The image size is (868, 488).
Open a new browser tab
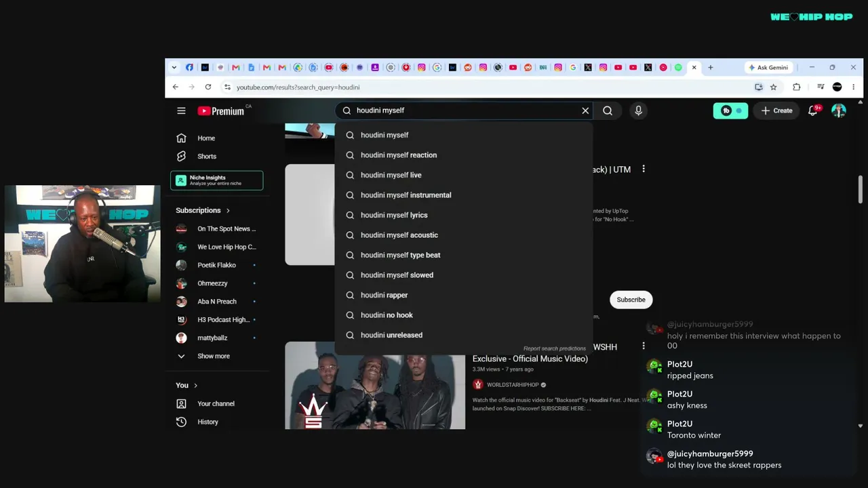(711, 68)
